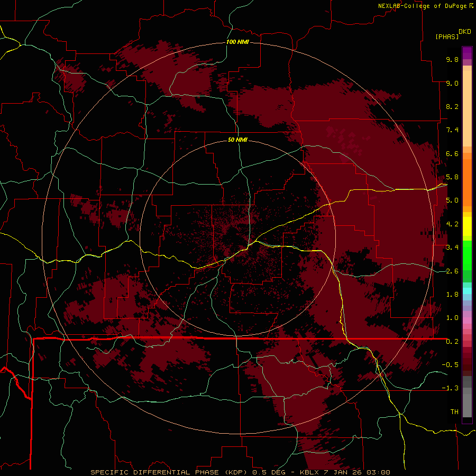Click the 8.2 scale value
This screenshot has height=476, width=476.
[452, 106]
